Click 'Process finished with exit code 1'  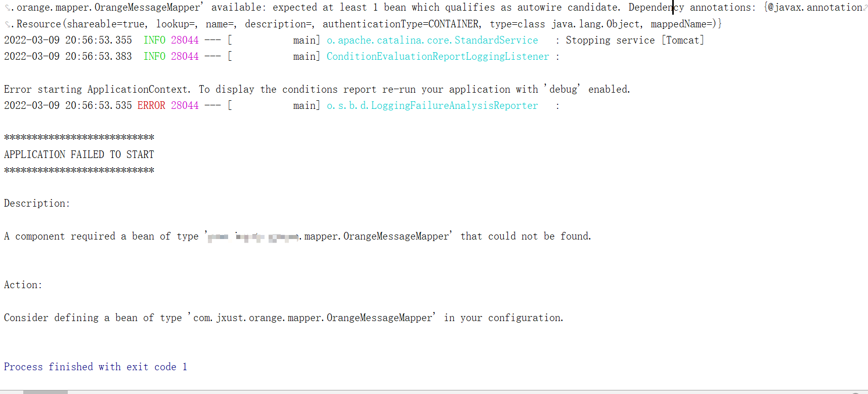pyautogui.click(x=96, y=367)
